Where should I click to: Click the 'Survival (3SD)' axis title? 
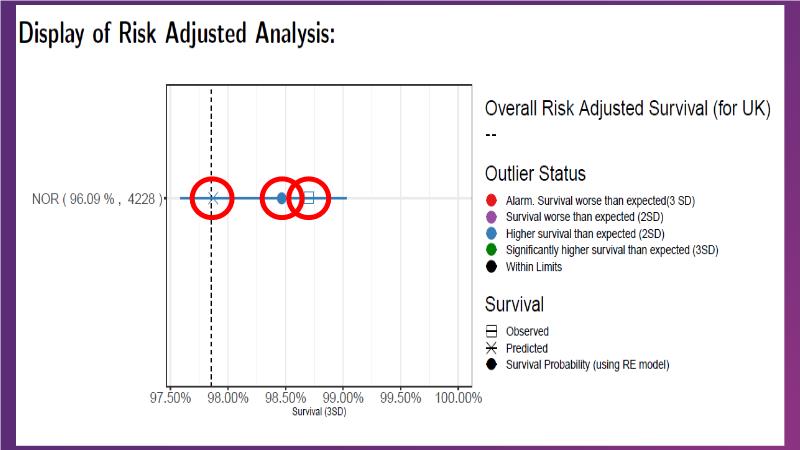319,411
